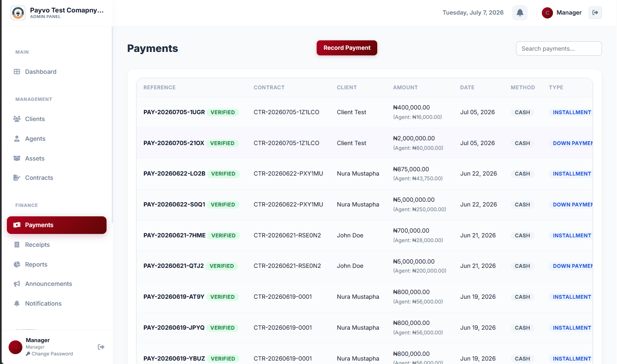Click the logout icon in the top header

click(595, 12)
